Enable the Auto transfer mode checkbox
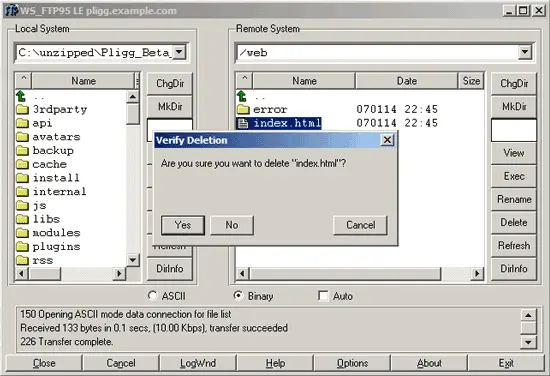This screenshot has width=550, height=376. click(x=323, y=296)
